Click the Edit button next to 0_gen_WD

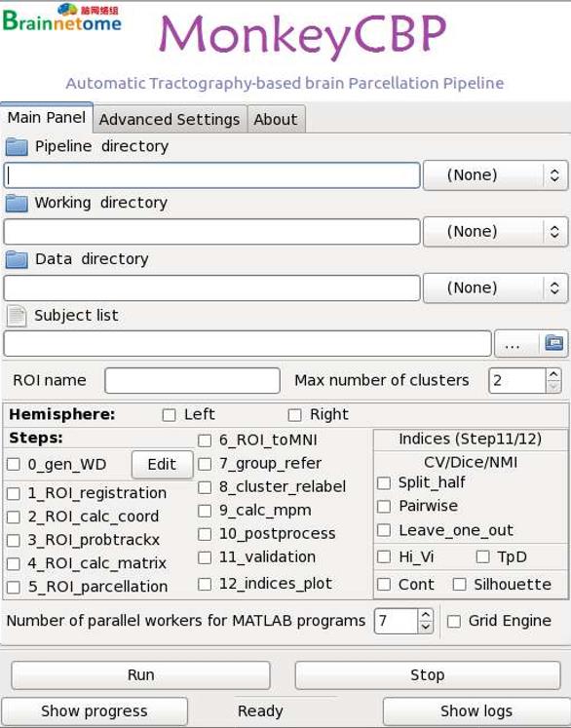point(162,464)
